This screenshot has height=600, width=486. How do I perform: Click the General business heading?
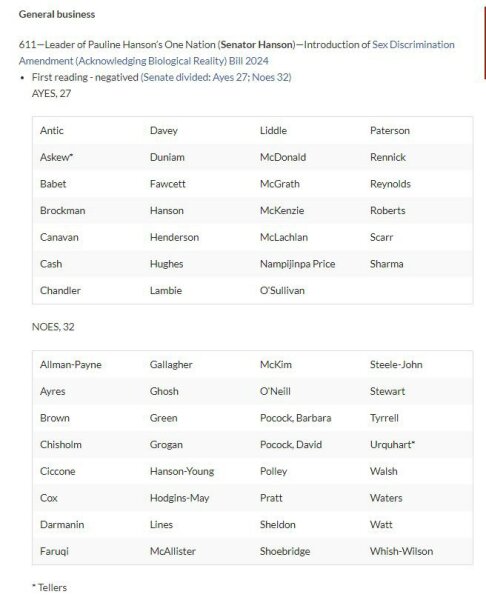(57, 15)
